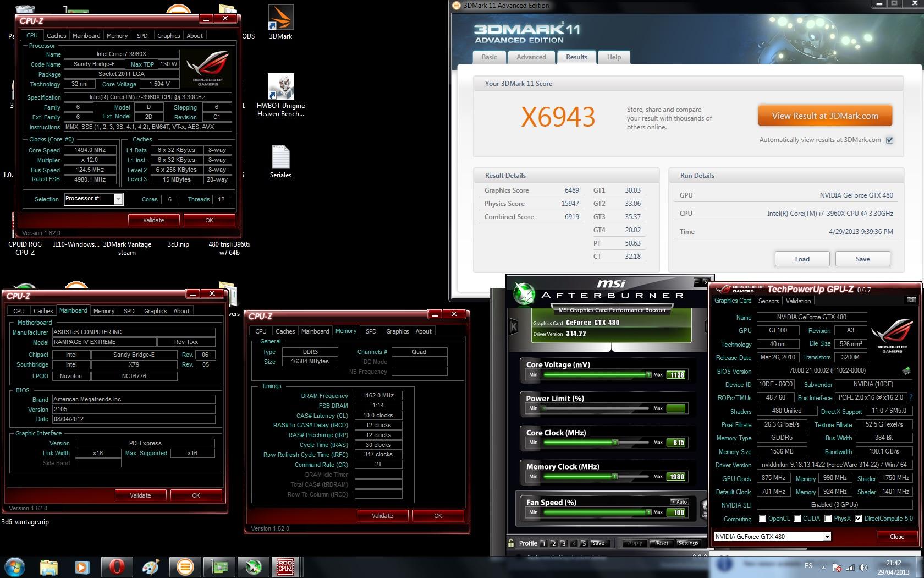Screen dimensions: 924x578
Task: Click Core Clock value field 875
Action: 676,443
